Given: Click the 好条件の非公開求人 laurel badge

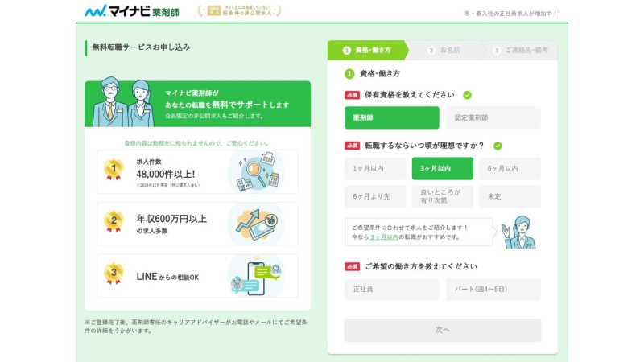Looking at the screenshot, I should coord(239,11).
